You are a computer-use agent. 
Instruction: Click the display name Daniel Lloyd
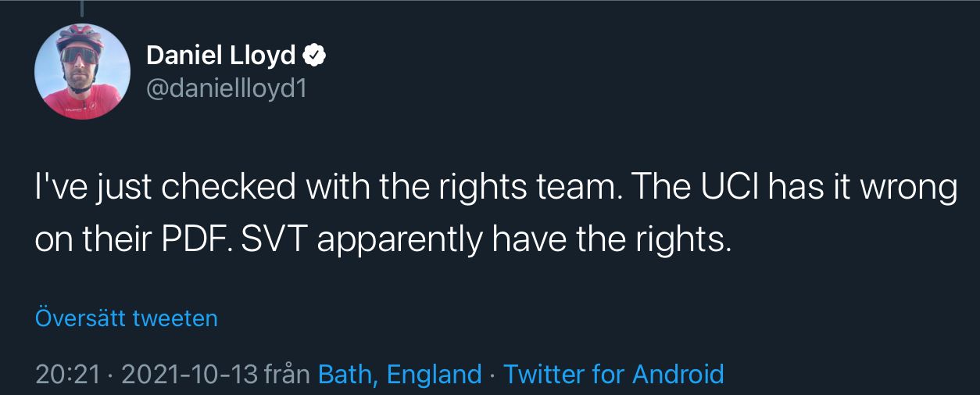[221, 56]
